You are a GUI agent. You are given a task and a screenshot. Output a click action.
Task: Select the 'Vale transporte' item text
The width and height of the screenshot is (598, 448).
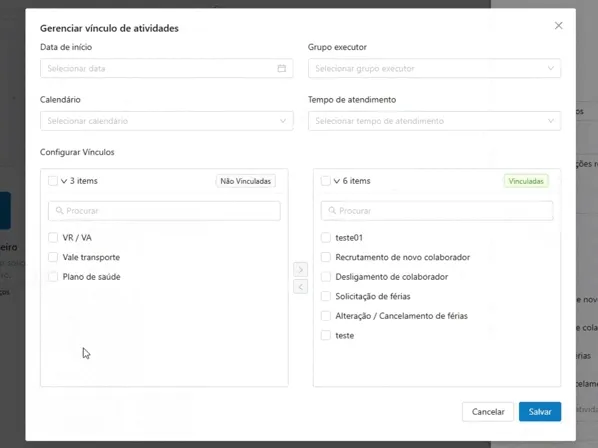91,257
